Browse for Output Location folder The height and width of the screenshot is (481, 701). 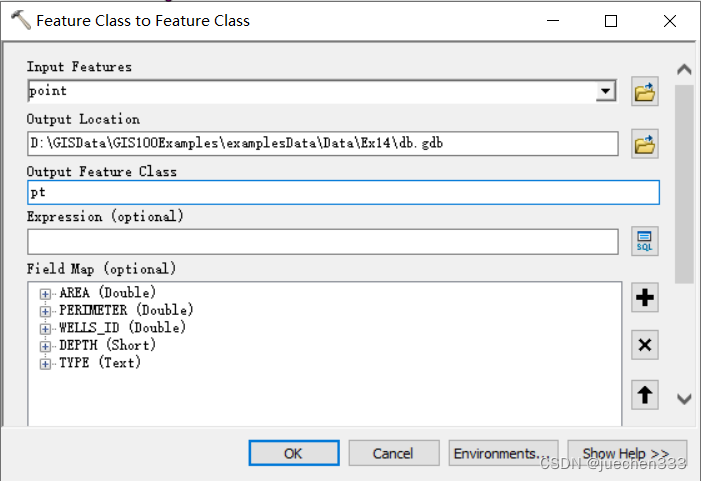pyautogui.click(x=645, y=144)
